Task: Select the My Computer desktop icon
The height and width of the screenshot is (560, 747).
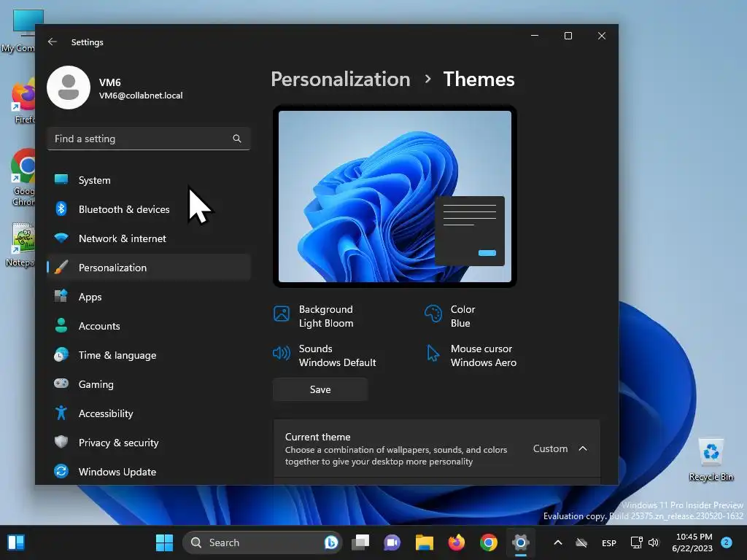Action: (18, 31)
